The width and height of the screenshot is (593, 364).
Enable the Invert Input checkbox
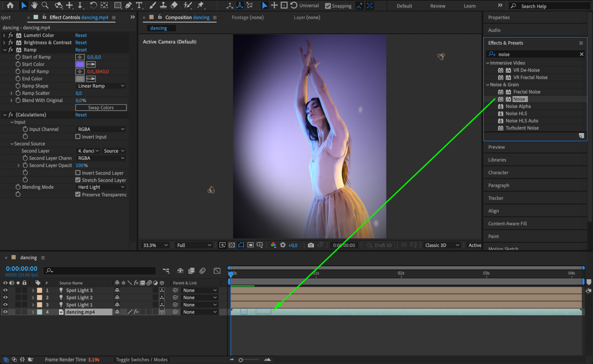78,137
